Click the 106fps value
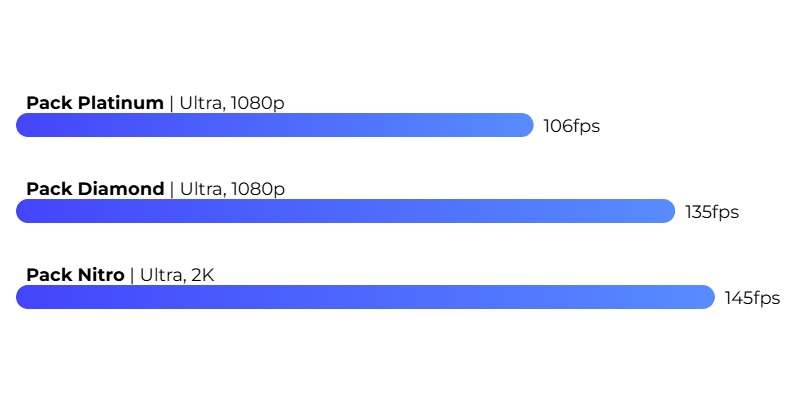800x400 pixels. click(571, 126)
